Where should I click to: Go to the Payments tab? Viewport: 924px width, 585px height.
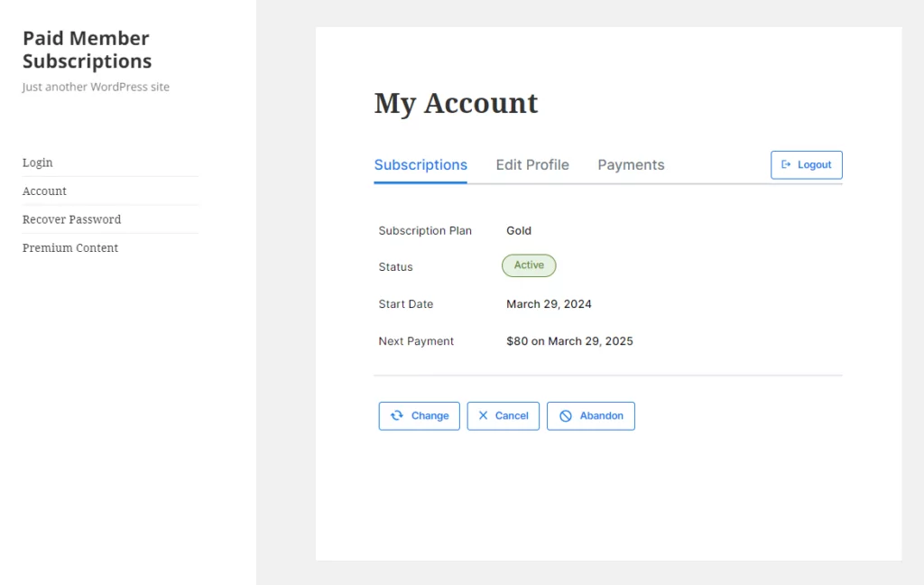[x=631, y=165]
